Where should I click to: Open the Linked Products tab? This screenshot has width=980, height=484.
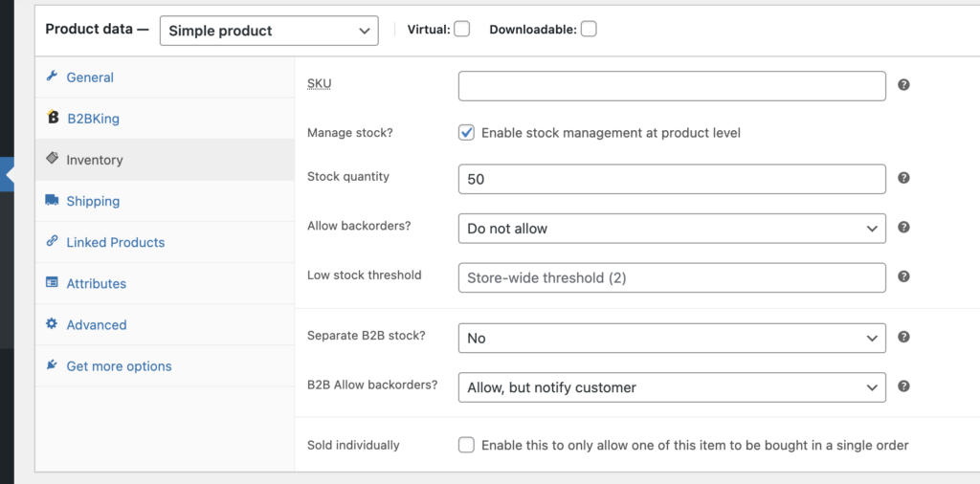(165, 242)
